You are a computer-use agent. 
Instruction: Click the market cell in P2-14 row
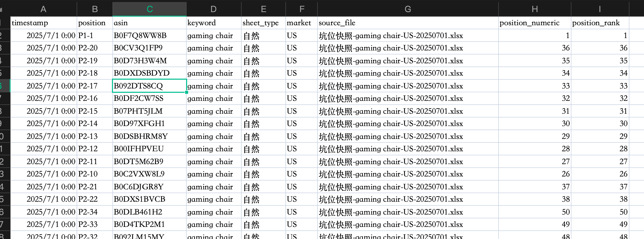[302, 124]
